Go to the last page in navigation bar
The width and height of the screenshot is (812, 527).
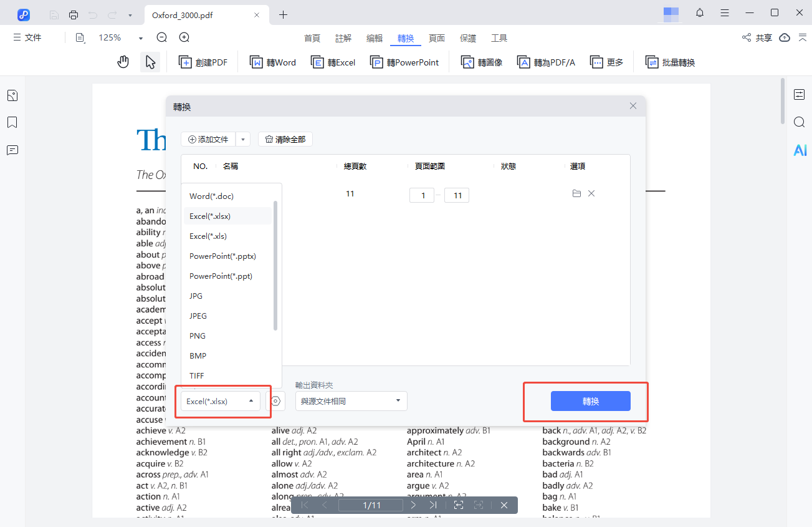[x=433, y=505]
